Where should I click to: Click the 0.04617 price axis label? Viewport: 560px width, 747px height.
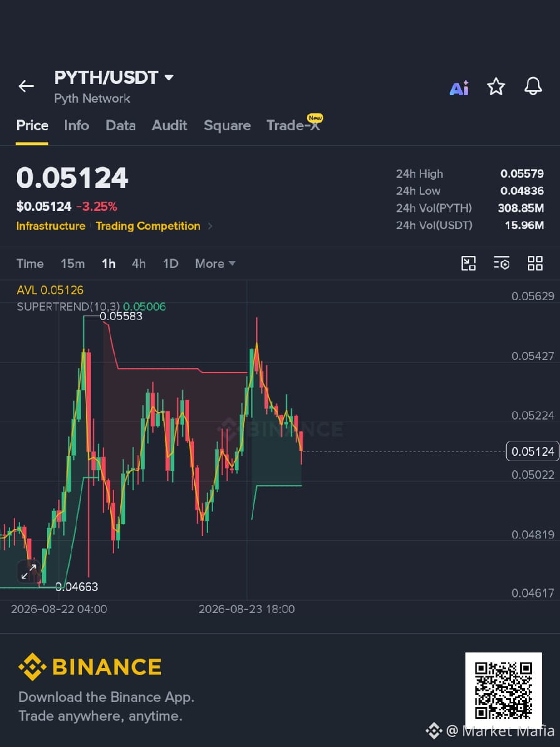click(533, 593)
